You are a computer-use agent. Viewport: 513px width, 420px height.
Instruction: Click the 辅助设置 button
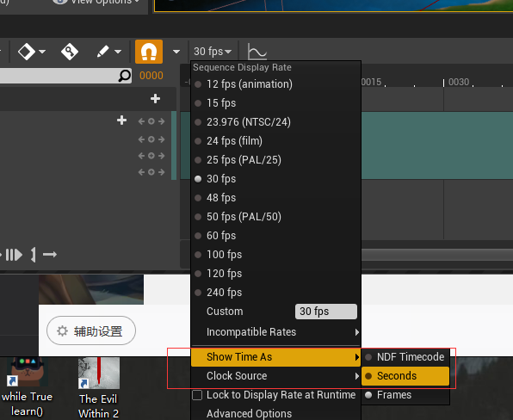tap(91, 330)
